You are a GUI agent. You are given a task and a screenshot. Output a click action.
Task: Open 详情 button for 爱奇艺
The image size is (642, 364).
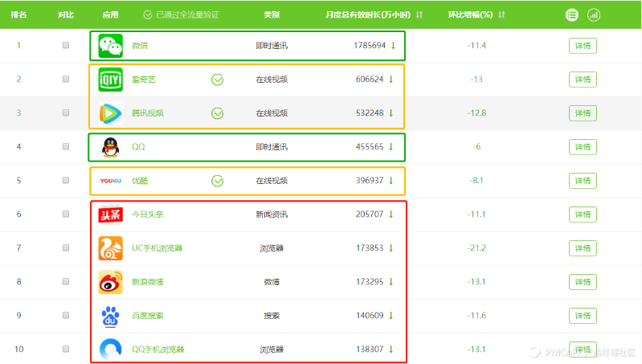pos(583,80)
